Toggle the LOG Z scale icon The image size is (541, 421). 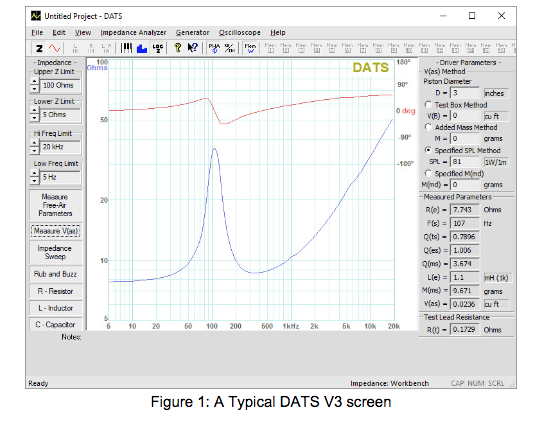point(158,48)
